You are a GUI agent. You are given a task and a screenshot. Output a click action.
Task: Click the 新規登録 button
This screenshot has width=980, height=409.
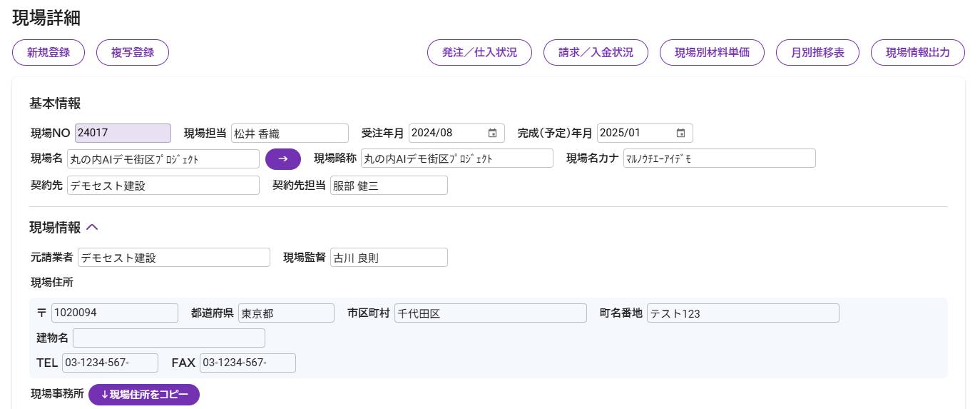pos(49,52)
